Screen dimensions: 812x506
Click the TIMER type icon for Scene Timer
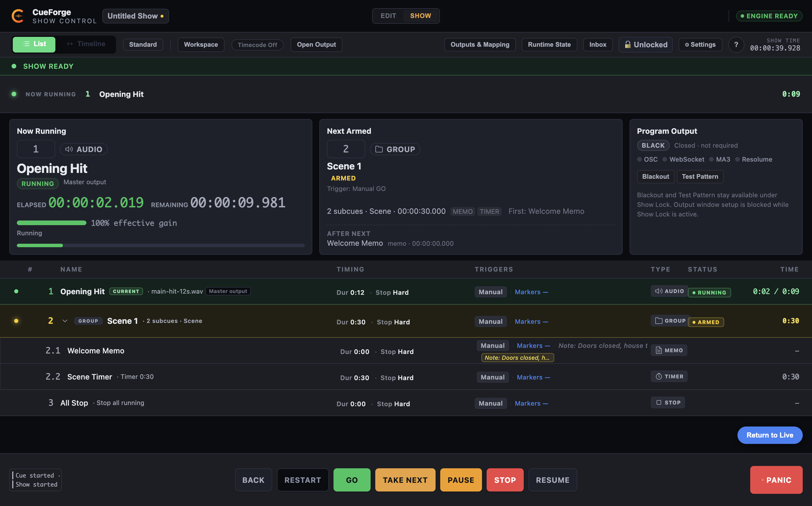tap(659, 377)
